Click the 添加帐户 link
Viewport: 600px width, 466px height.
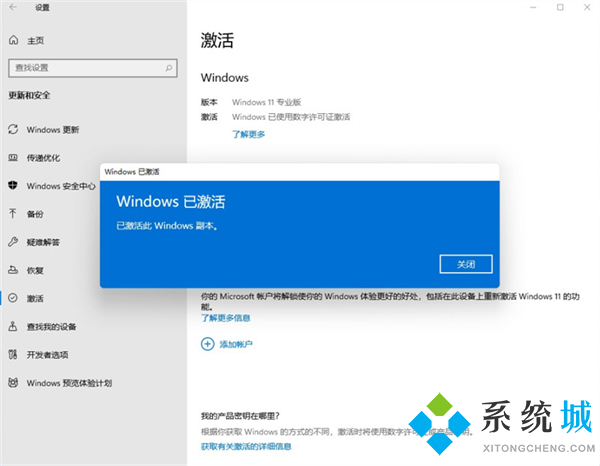236,344
